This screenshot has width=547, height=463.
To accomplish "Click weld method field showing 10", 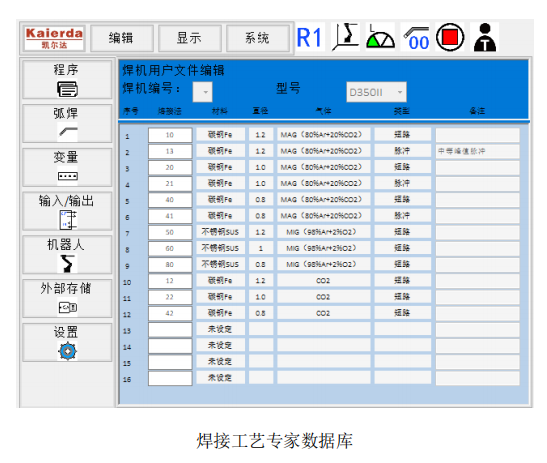I will (170, 135).
